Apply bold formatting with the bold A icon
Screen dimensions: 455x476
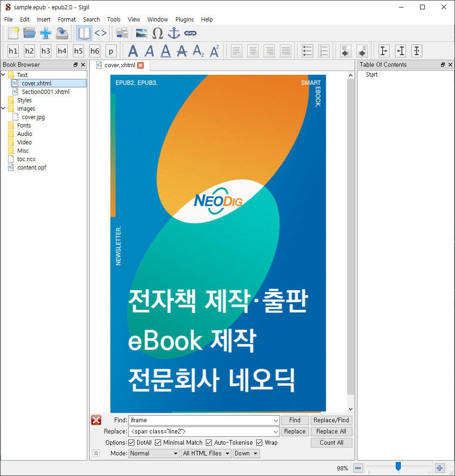pyautogui.click(x=133, y=51)
